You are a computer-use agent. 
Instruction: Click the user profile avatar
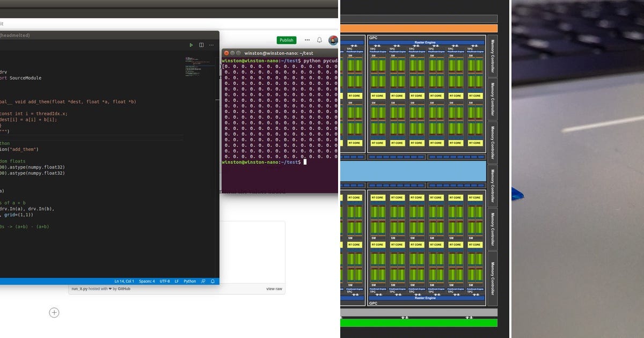[333, 40]
